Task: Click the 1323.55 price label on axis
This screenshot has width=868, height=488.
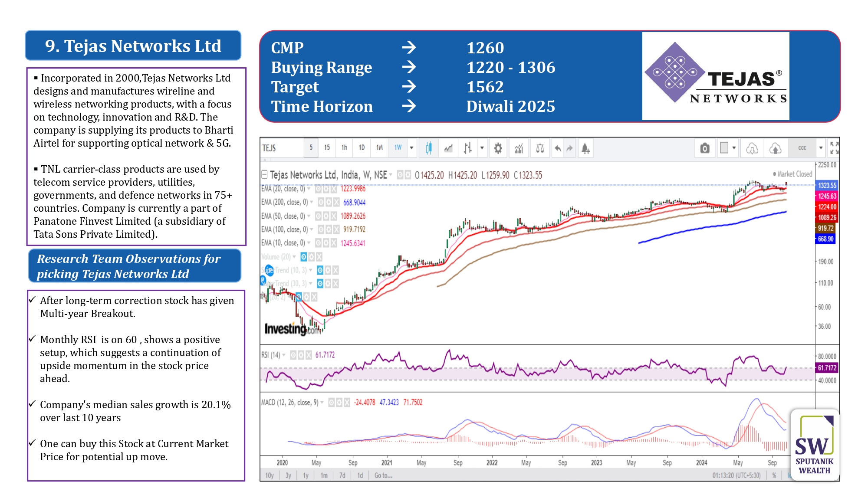Action: point(827,185)
